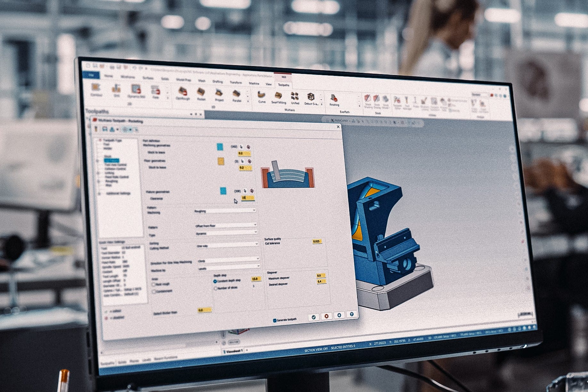Cancel the dialog with the red X

pos(326,316)
